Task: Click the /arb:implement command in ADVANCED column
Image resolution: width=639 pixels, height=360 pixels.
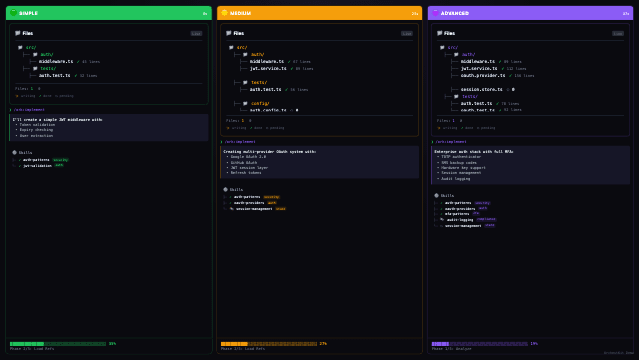Action: pos(451,142)
